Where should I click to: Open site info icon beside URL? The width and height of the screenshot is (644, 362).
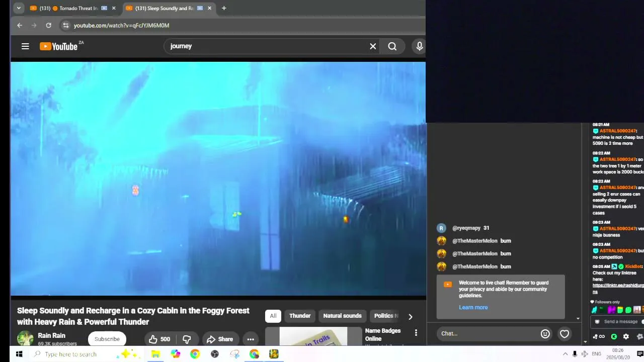click(65, 25)
